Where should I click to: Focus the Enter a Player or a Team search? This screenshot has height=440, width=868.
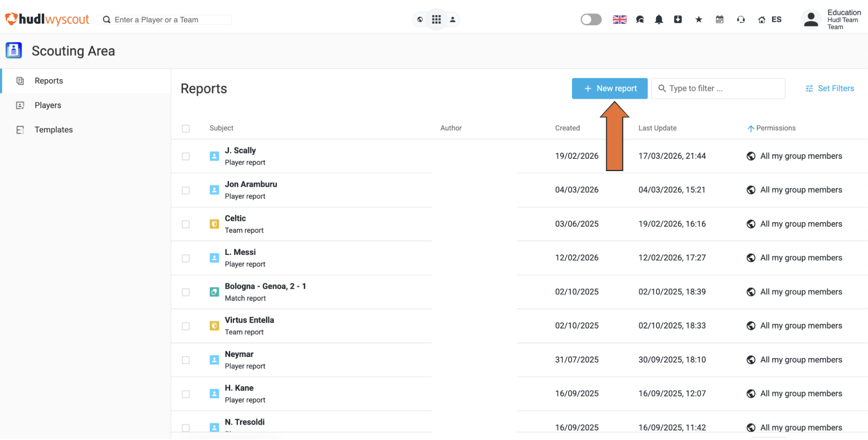click(x=164, y=20)
